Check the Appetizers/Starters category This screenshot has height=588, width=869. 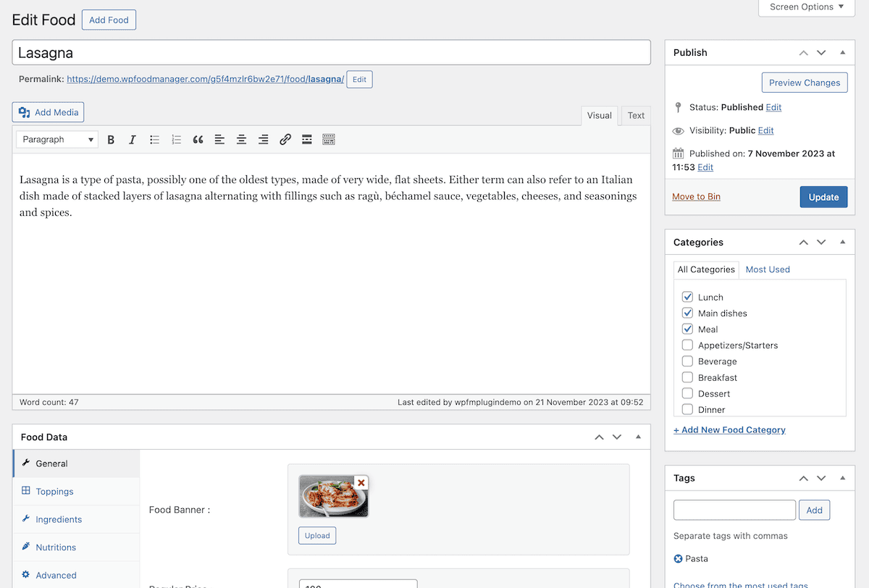[687, 345]
